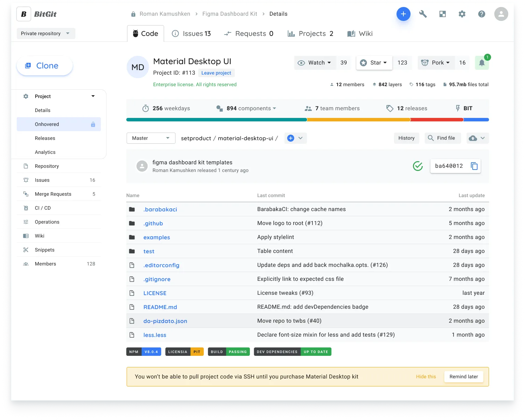The image size is (525, 420).
Task: Open the wrench tools icon
Action: pos(423,14)
